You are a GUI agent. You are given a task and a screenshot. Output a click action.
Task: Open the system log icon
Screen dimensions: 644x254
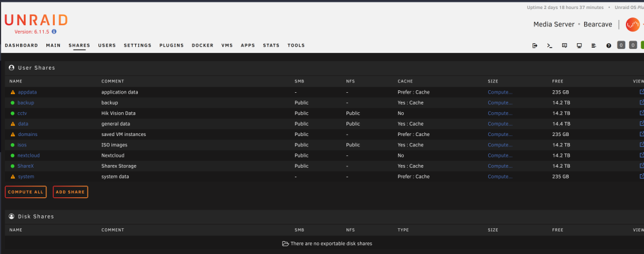click(x=594, y=46)
